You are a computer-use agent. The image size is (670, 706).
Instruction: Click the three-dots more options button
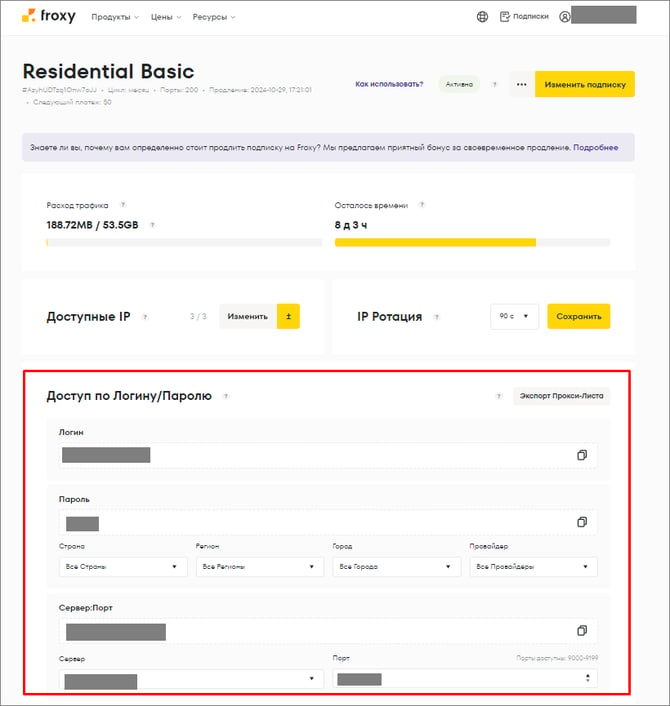point(521,84)
